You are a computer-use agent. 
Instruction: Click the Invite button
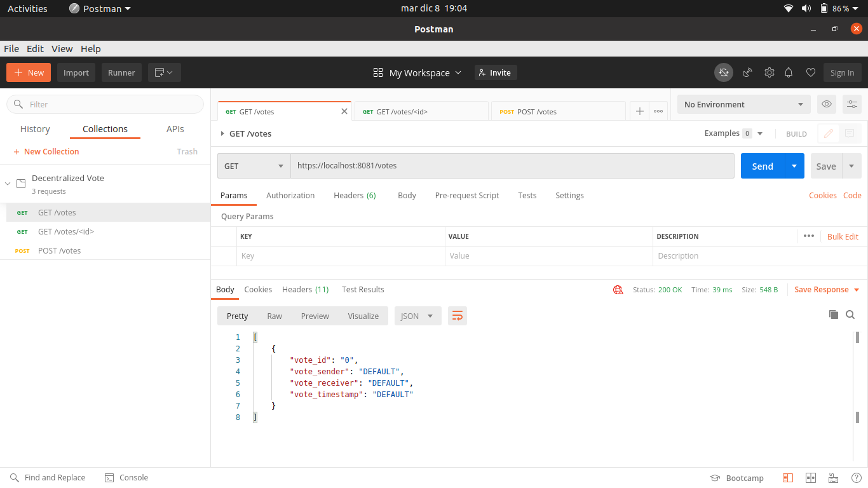point(496,72)
